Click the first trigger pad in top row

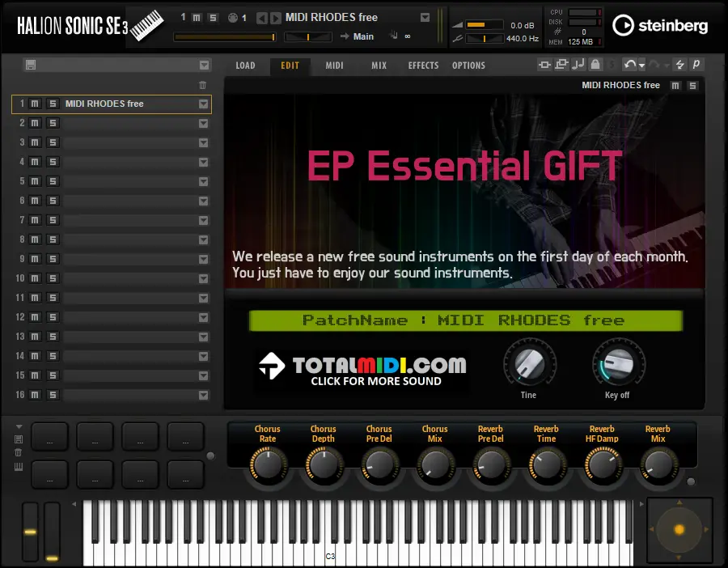click(x=49, y=437)
